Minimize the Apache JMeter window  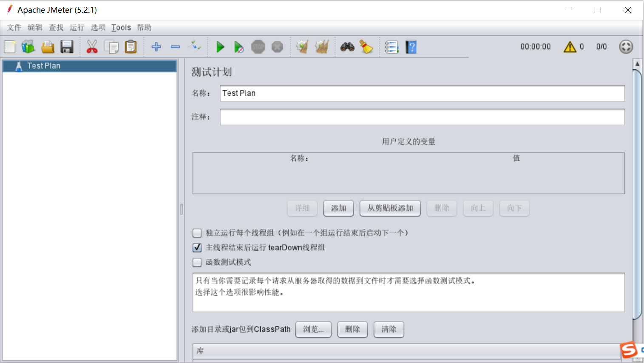point(568,10)
